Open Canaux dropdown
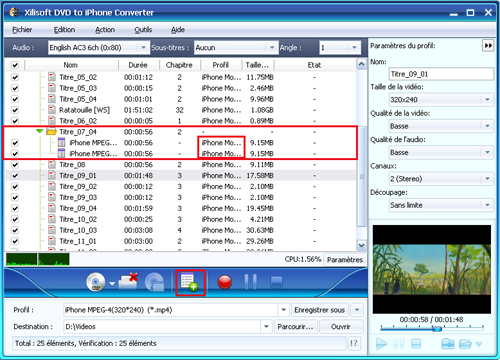This screenshot has height=360, width=500. click(487, 179)
